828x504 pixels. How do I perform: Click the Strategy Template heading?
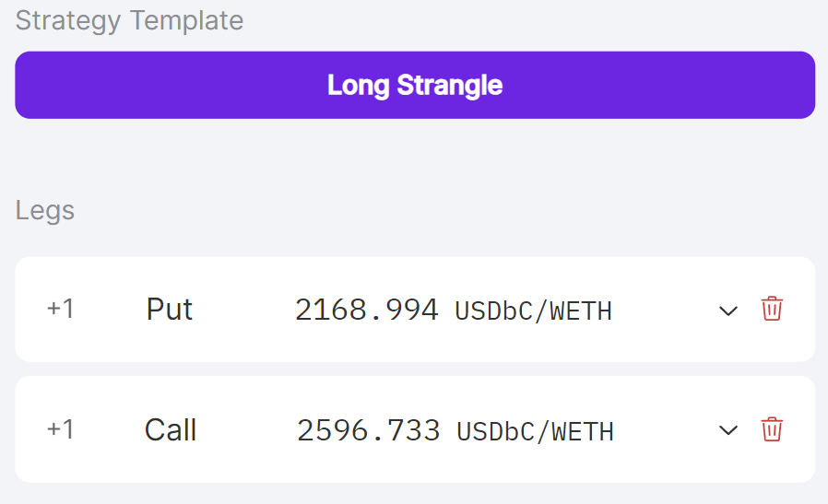[129, 20]
